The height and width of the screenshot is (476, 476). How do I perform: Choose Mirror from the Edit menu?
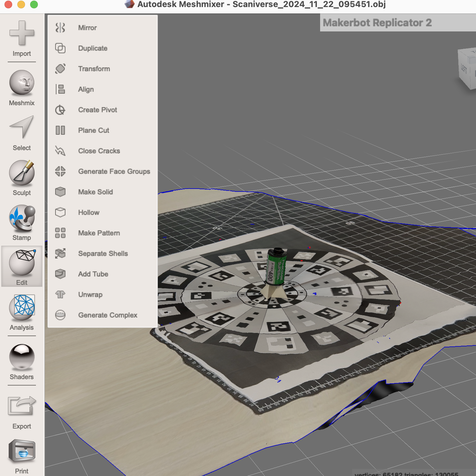pyautogui.click(x=87, y=28)
